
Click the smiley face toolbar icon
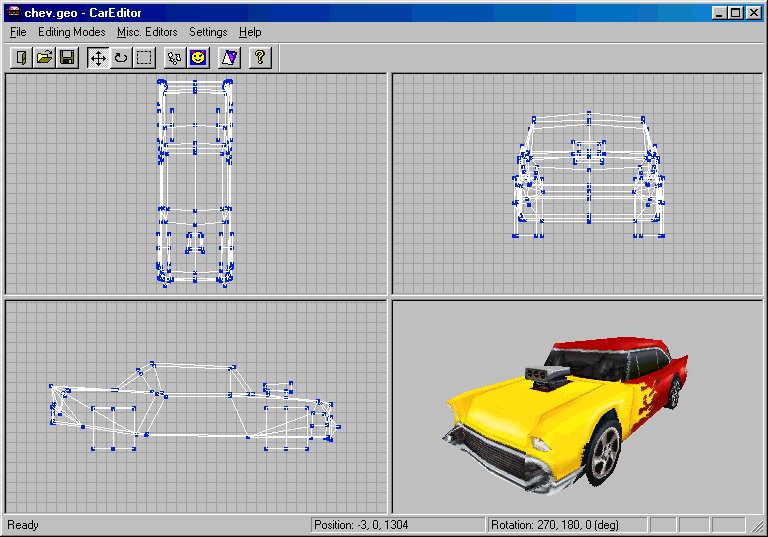[x=198, y=58]
